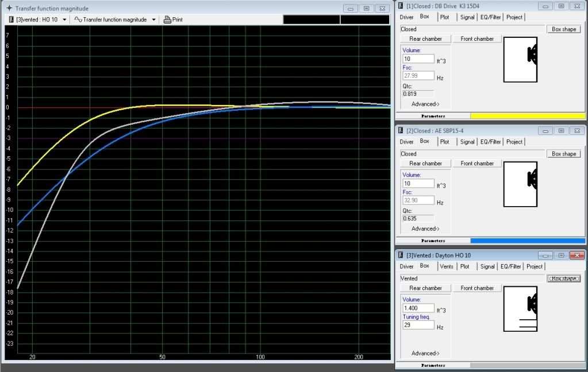
Task: Switch to the Driver tab in AE SBP15-4 window
Action: 406,142
